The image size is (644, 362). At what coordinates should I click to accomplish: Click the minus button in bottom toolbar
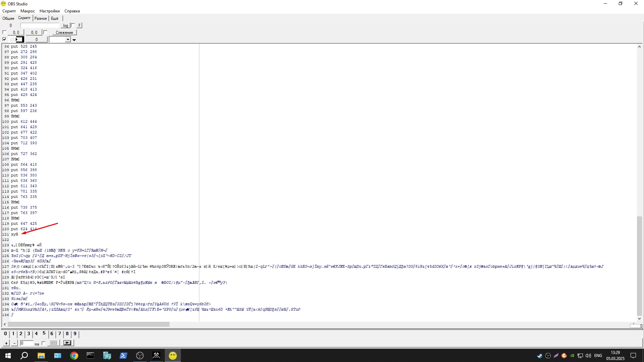pyautogui.click(x=14, y=343)
